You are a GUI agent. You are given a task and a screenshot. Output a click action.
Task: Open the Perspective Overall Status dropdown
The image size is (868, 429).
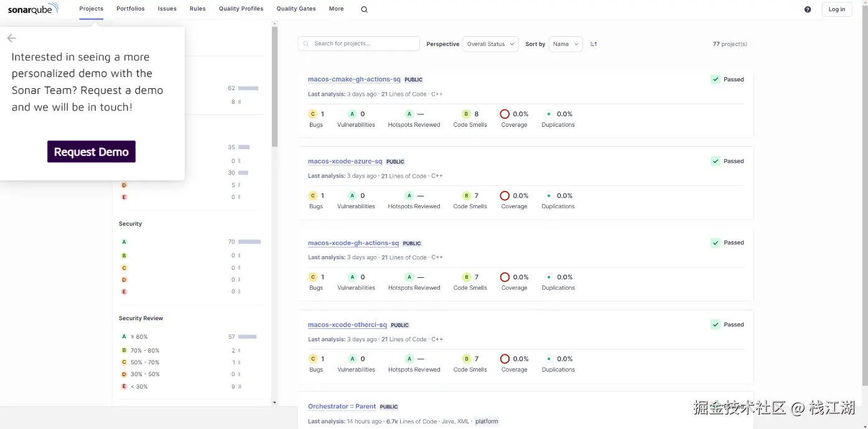click(x=490, y=44)
